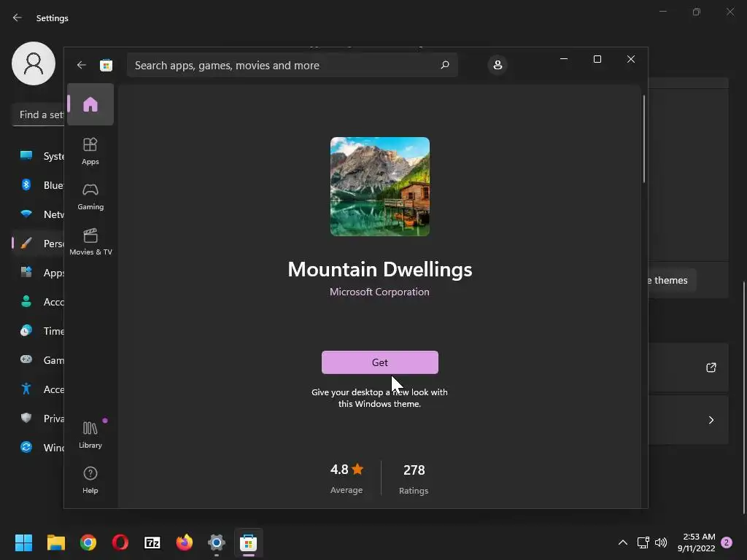Viewport: 747px width, 560px height.
Task: Click the Store window vertical scrollbar
Action: click(643, 139)
